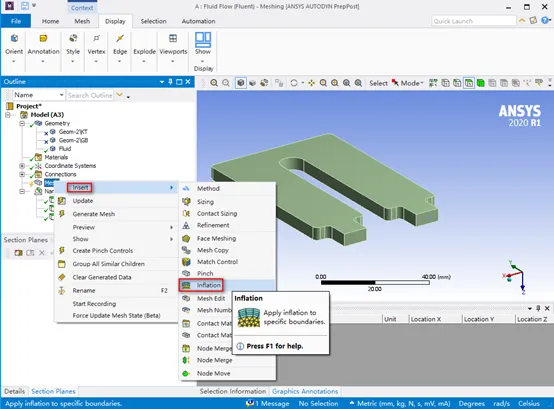
Task: Open the Details tab at bottom left
Action: coord(14,391)
